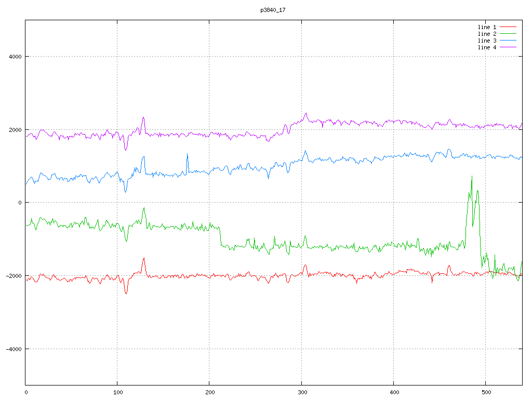Click the green line step drop near x=212
Image resolution: width=532 pixels, height=399 pixels.
click(220, 236)
